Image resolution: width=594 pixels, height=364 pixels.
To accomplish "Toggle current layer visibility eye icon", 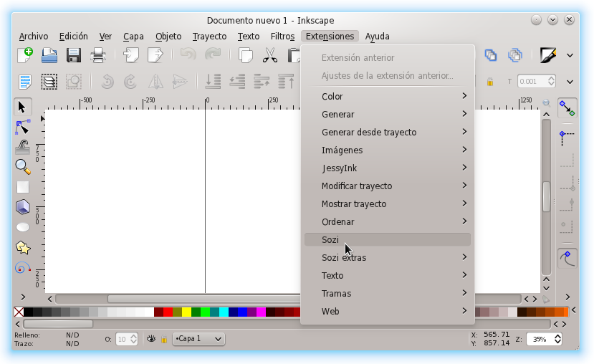I will (x=151, y=339).
